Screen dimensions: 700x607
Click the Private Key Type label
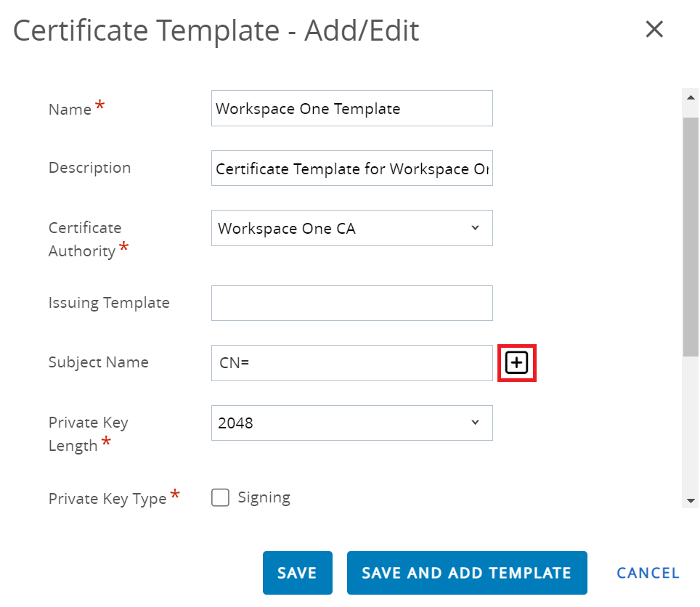pos(107,499)
